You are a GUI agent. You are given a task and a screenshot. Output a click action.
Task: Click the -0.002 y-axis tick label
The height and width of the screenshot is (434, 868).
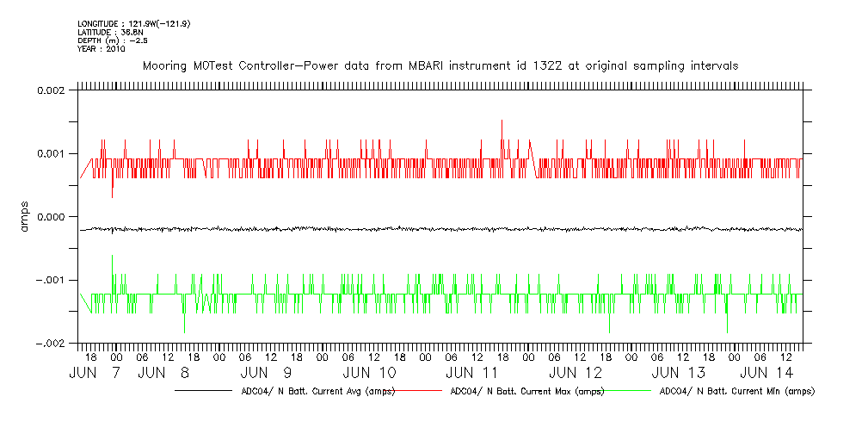[x=52, y=343]
